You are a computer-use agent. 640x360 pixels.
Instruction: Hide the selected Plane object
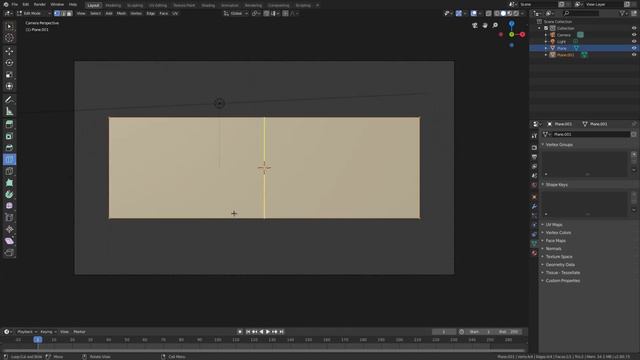tap(634, 48)
